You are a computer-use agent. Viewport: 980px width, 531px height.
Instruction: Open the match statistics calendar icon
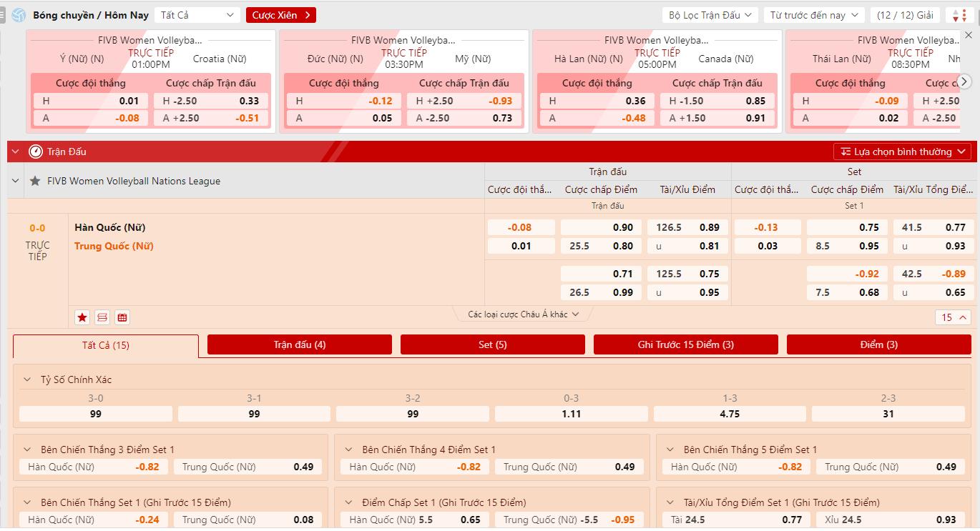coord(122,317)
